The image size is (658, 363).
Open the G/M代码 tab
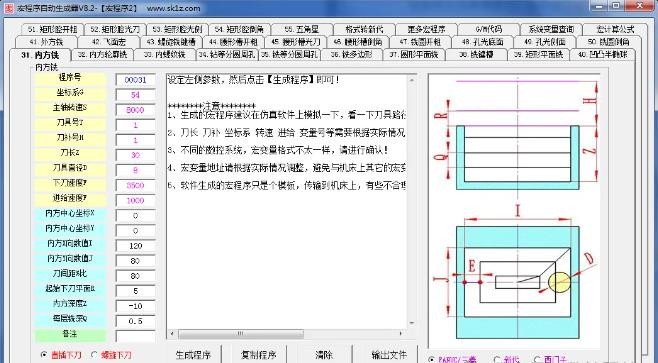488,29
